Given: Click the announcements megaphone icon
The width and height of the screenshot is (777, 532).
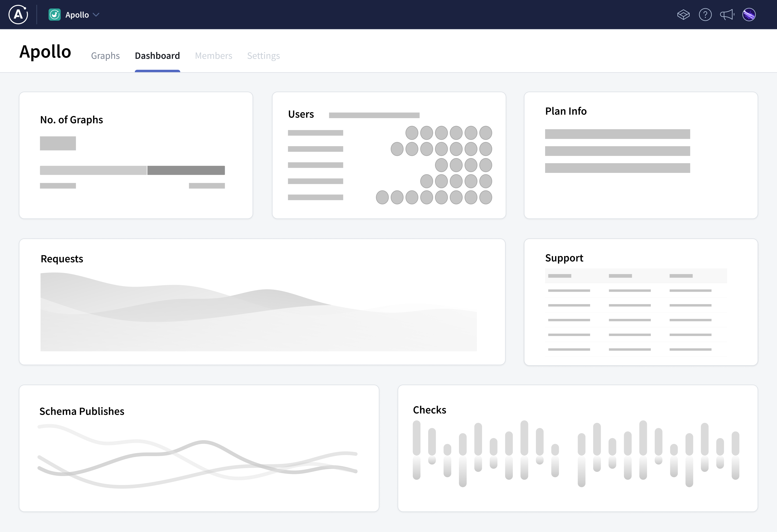Looking at the screenshot, I should [727, 14].
